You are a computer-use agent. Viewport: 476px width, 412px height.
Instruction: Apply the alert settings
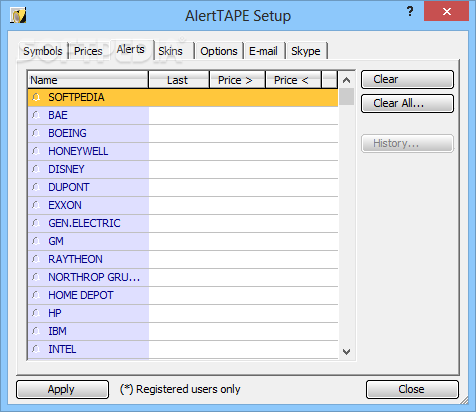tap(62, 389)
